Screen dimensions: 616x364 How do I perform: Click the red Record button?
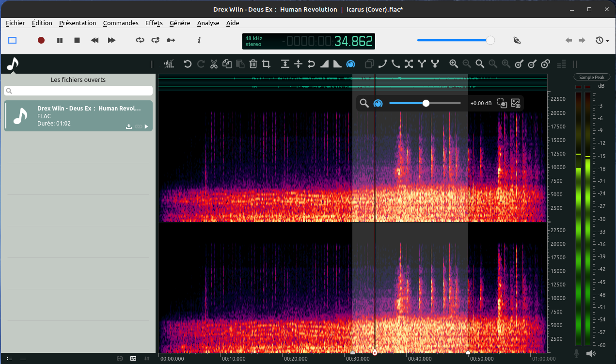coord(41,40)
